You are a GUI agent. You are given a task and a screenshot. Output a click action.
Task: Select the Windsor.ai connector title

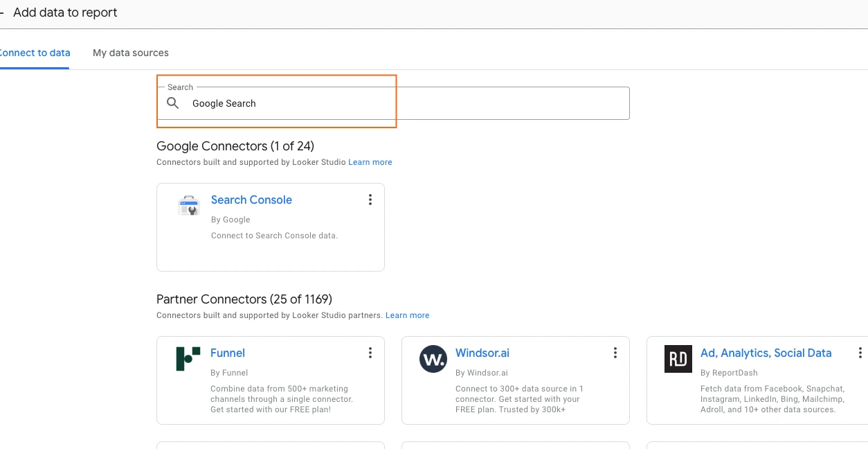click(x=482, y=353)
